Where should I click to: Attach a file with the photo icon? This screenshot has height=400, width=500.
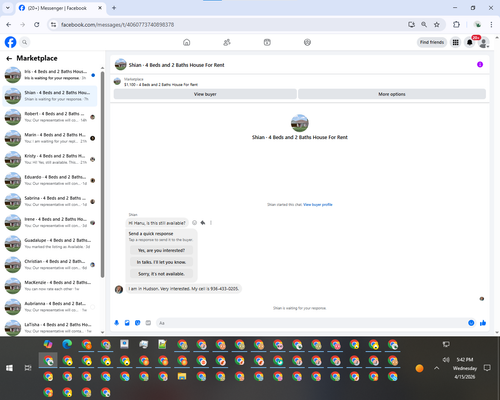pos(127,323)
